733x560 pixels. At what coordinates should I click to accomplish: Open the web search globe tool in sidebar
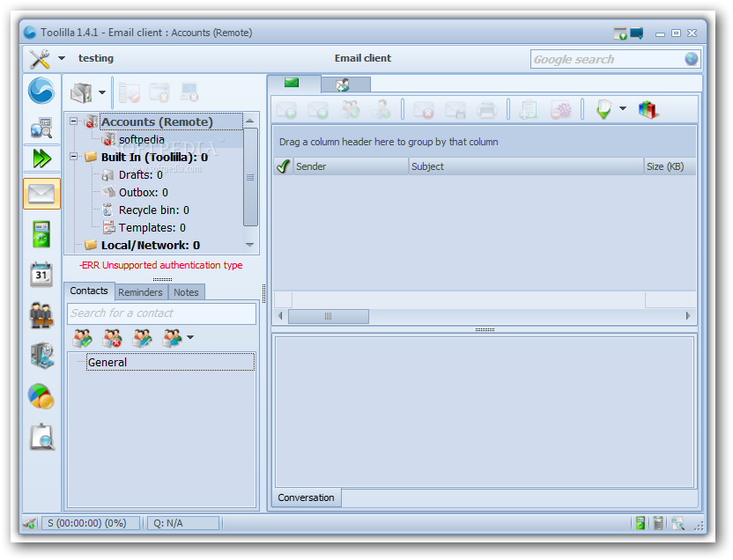coord(41,128)
